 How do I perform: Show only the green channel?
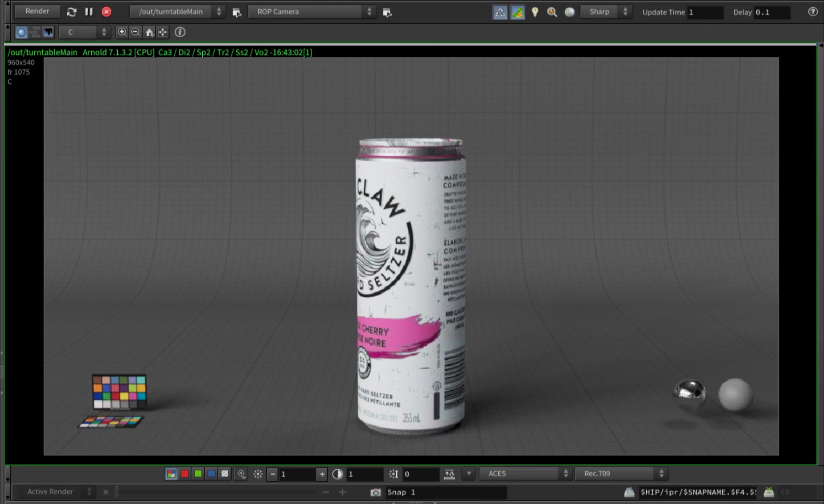(198, 474)
